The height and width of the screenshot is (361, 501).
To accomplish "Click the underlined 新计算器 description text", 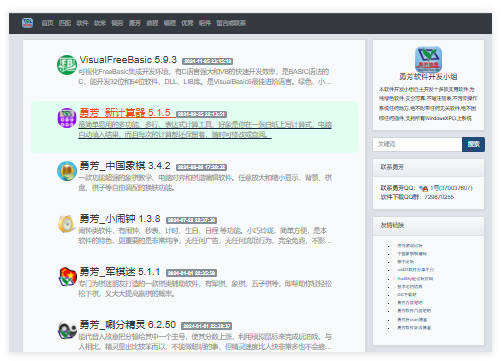I will [205, 130].
